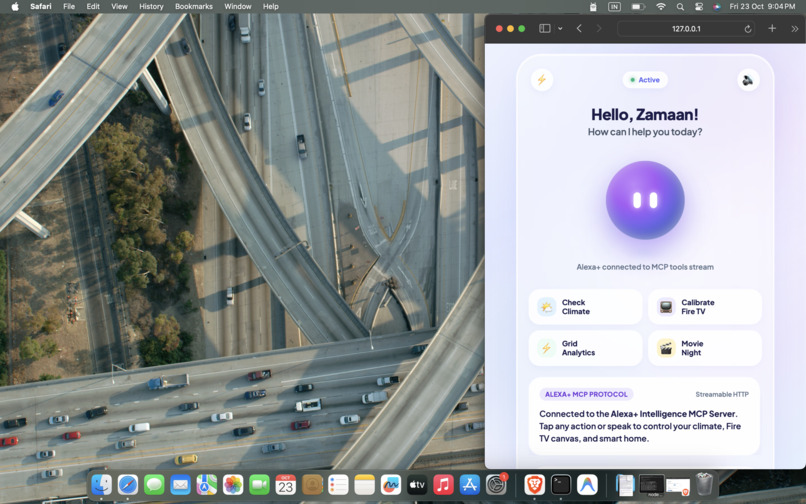This screenshot has width=806, height=504.
Task: Open the IN input source menu
Action: (x=614, y=7)
